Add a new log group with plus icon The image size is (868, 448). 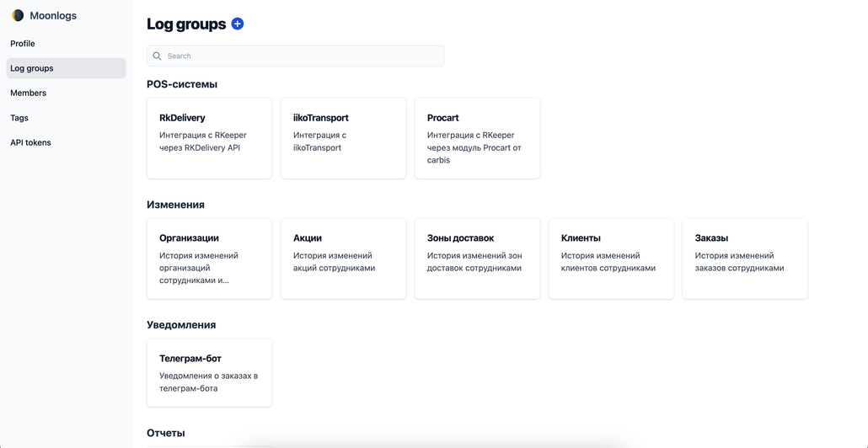238,24
